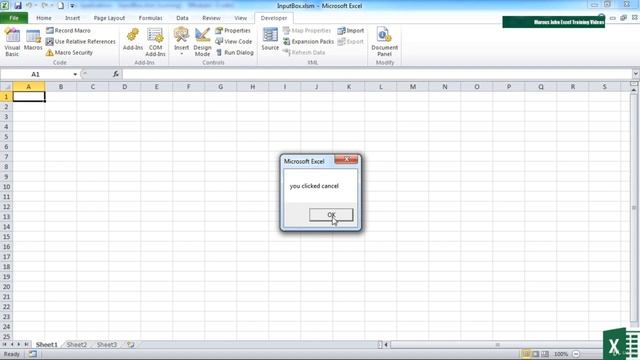This screenshot has height=360, width=640.
Task: Create new workbook from Quick Access
Action: 60,6
